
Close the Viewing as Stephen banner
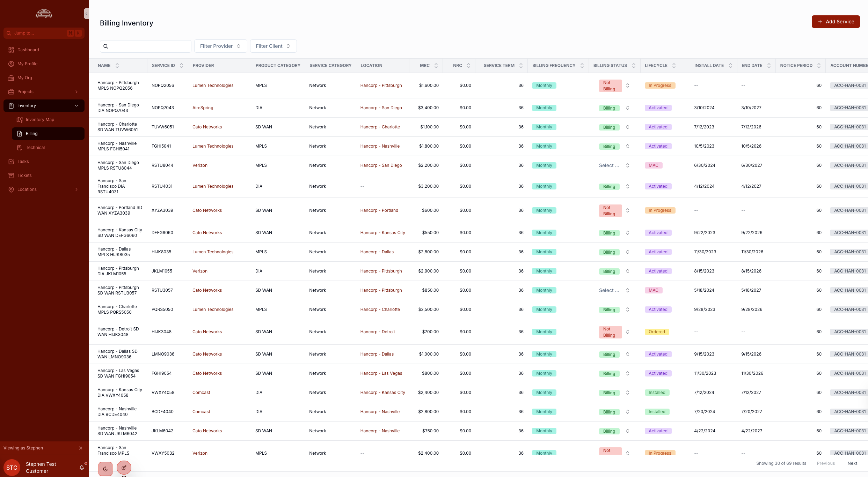pos(81,448)
